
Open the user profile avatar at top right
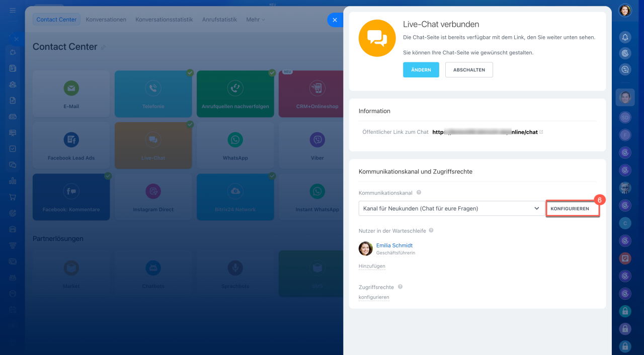(625, 10)
